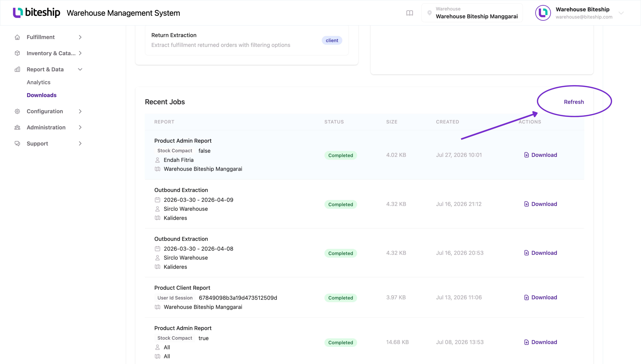
Task: Click the Fulfillment home icon
Action: coord(17,37)
